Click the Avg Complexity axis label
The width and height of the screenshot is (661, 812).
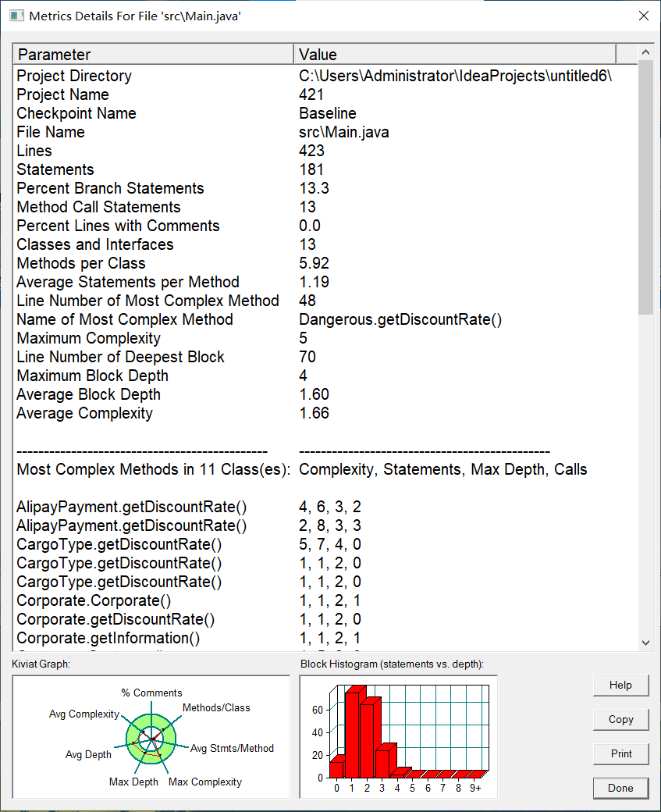click(84, 714)
